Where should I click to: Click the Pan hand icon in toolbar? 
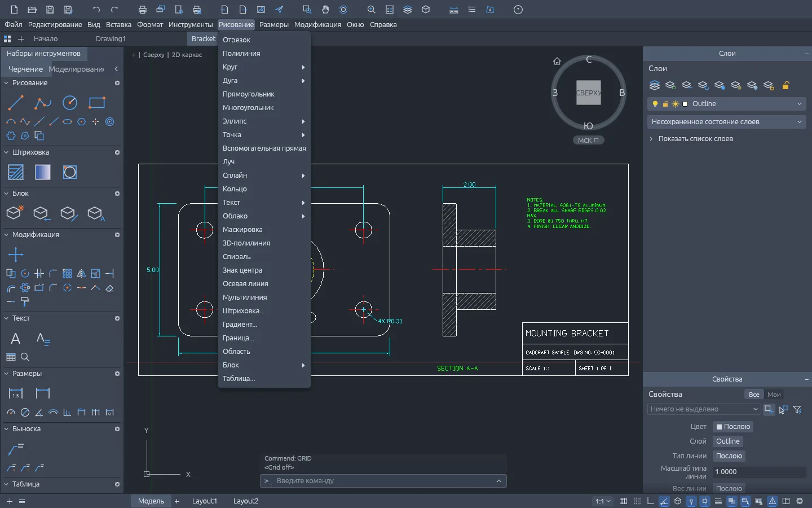pyautogui.click(x=325, y=10)
